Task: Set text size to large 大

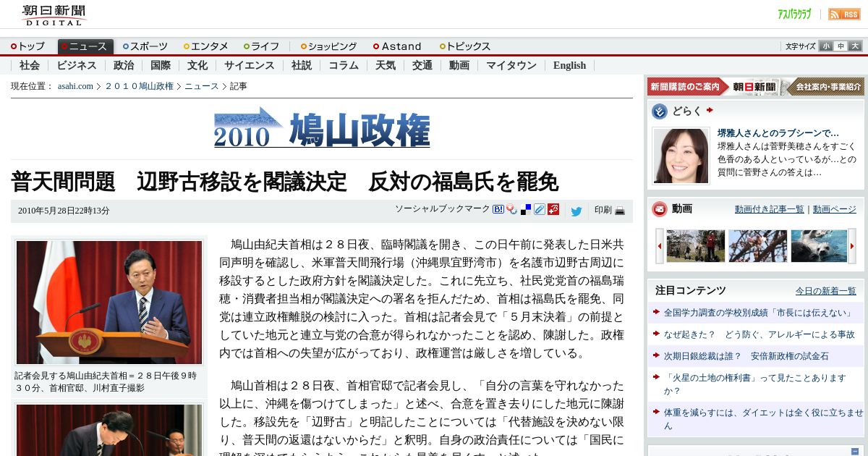Action: pyautogui.click(x=855, y=46)
